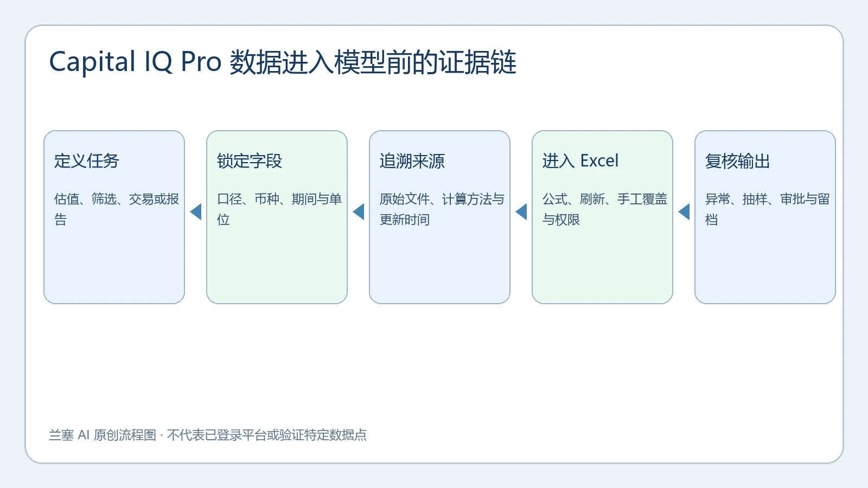Click the arrow between 追溯来源 and 进入 Excel
The image size is (868, 488).
coord(521,212)
